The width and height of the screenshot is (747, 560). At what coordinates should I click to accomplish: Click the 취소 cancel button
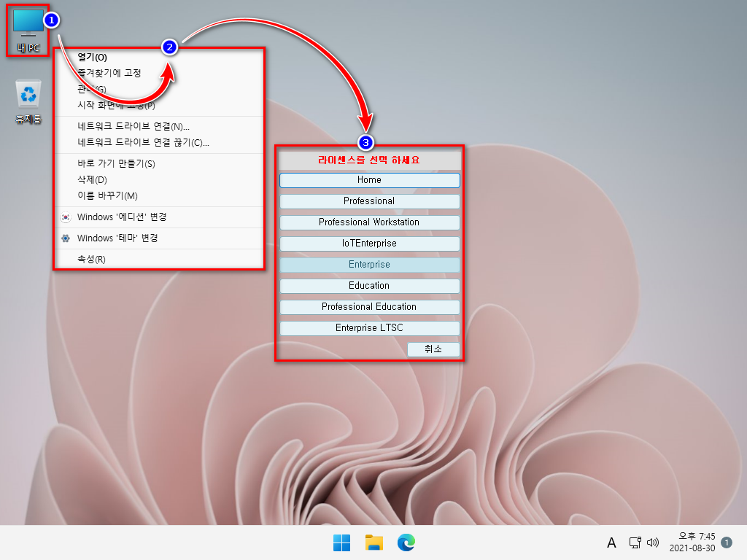click(433, 349)
